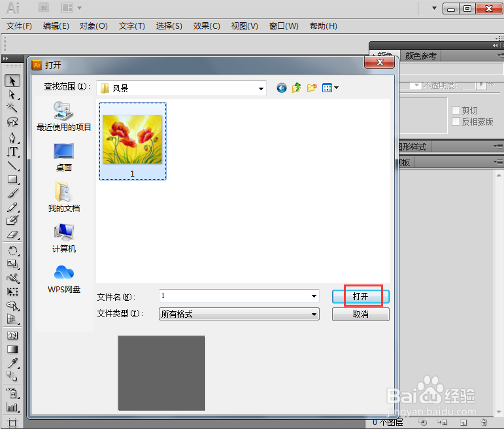The image size is (504, 429).
Task: Open the 窗口(W) menu
Action: coord(284,26)
